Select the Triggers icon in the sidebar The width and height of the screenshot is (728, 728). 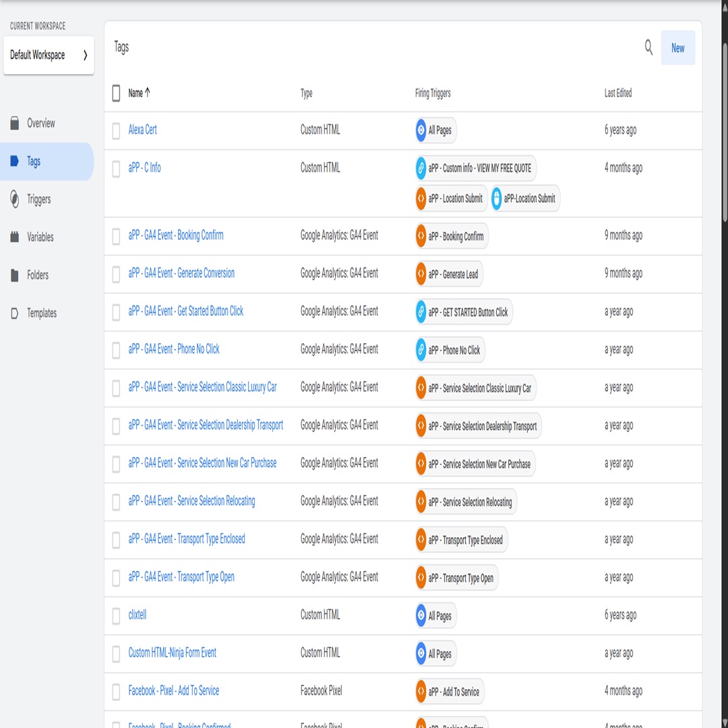15,199
